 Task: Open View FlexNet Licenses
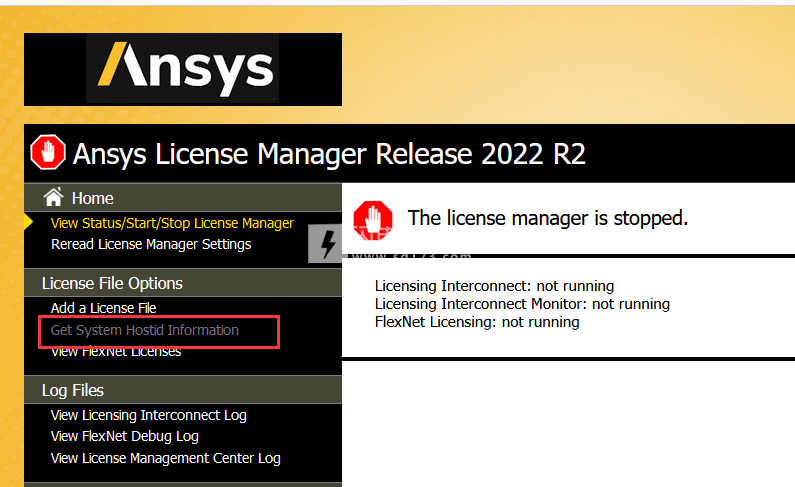pyautogui.click(x=116, y=352)
